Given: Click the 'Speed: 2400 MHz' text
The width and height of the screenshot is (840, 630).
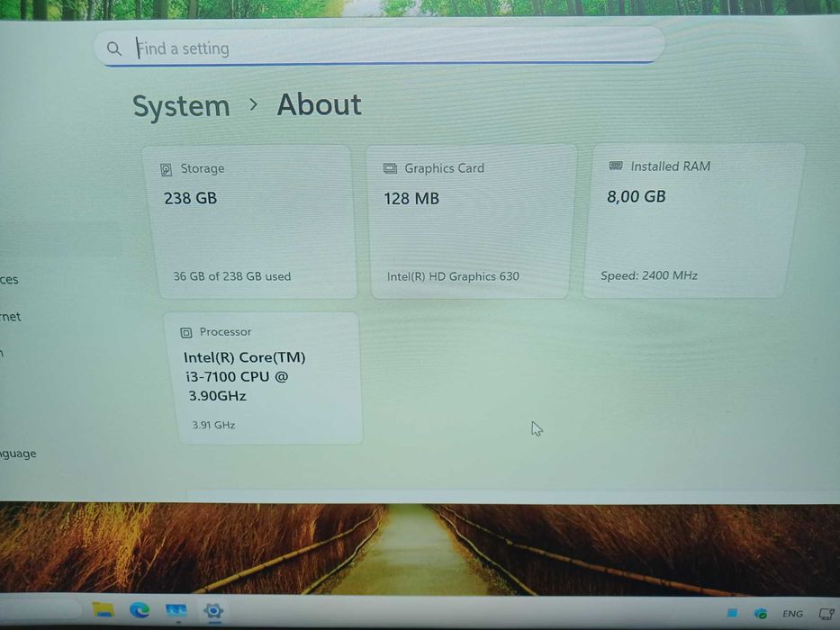Looking at the screenshot, I should pyautogui.click(x=649, y=275).
